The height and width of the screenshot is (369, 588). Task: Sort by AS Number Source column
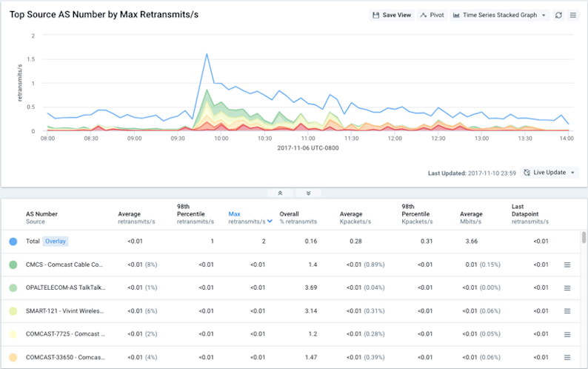(x=41, y=218)
